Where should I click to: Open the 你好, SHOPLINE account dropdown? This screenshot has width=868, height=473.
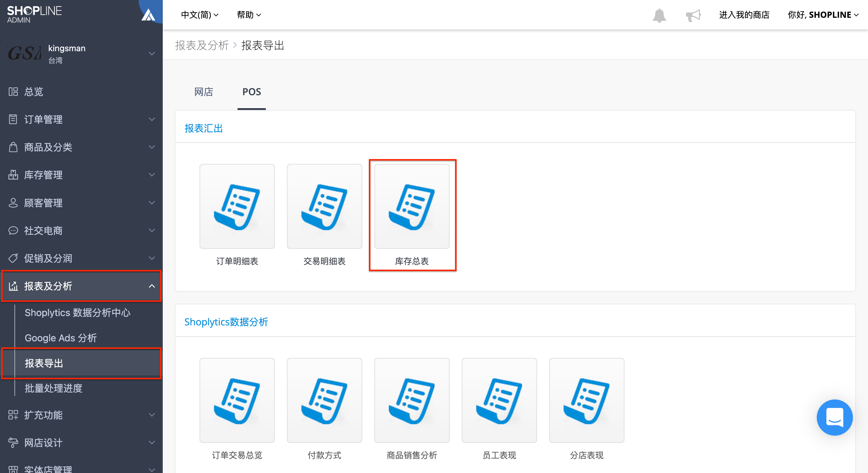(822, 15)
